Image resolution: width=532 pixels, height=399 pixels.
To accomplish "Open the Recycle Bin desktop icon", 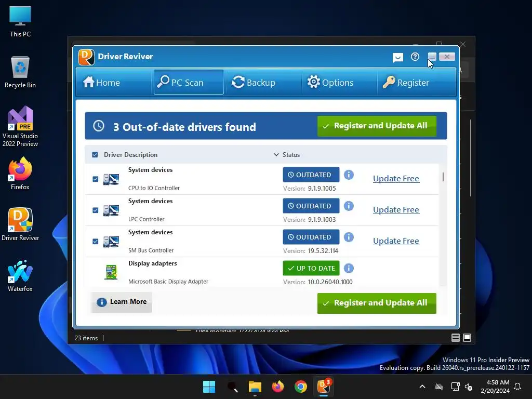I will [x=20, y=72].
